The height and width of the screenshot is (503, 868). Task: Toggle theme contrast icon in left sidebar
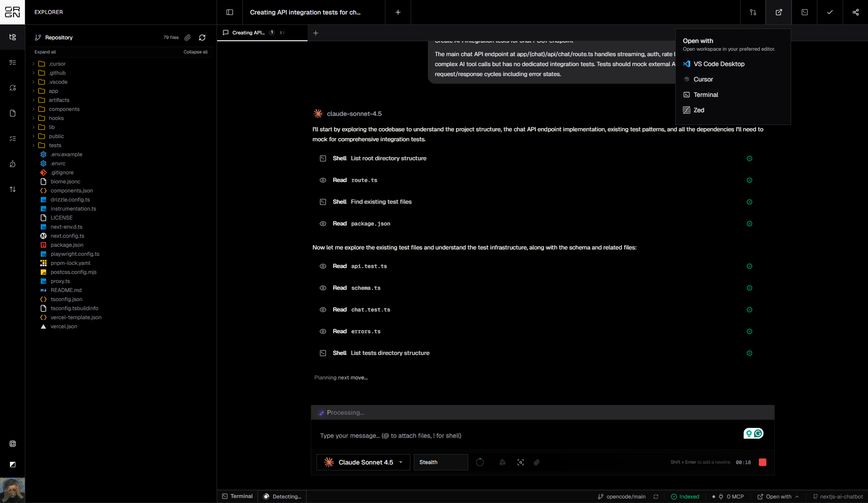pos(13,465)
